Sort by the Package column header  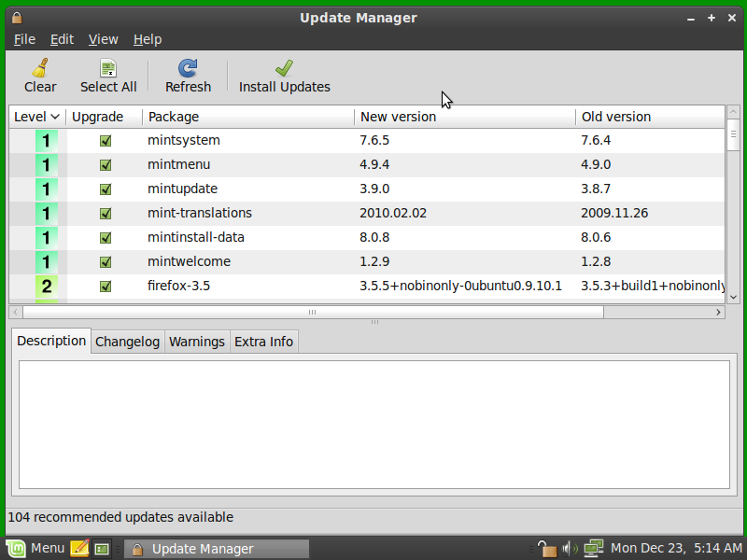tap(248, 117)
